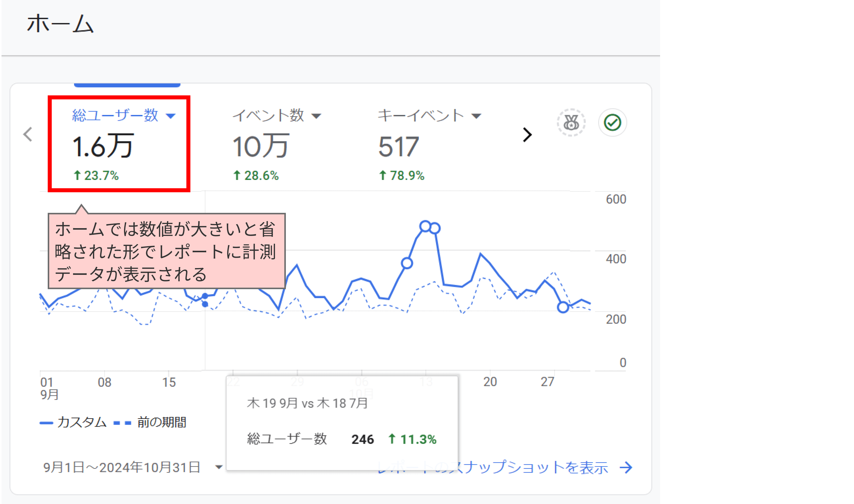
Task: Toggle the カスタム series in the legend
Action: coord(73,422)
